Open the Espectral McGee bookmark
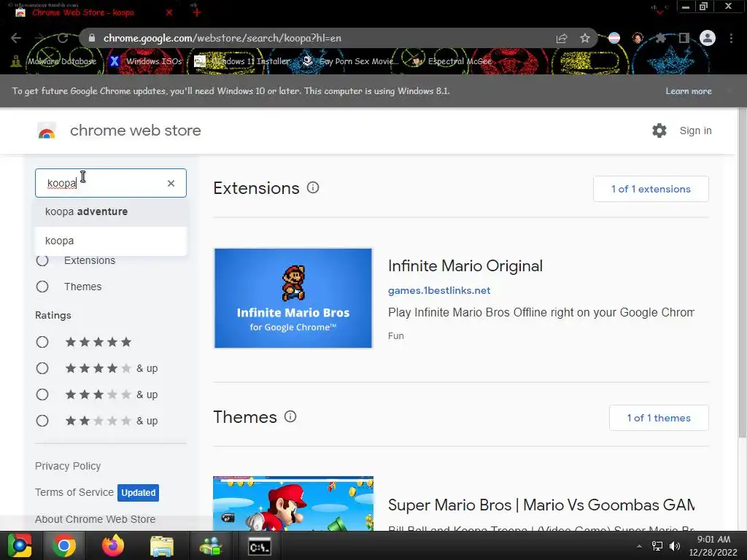The image size is (747, 560). 452,61
